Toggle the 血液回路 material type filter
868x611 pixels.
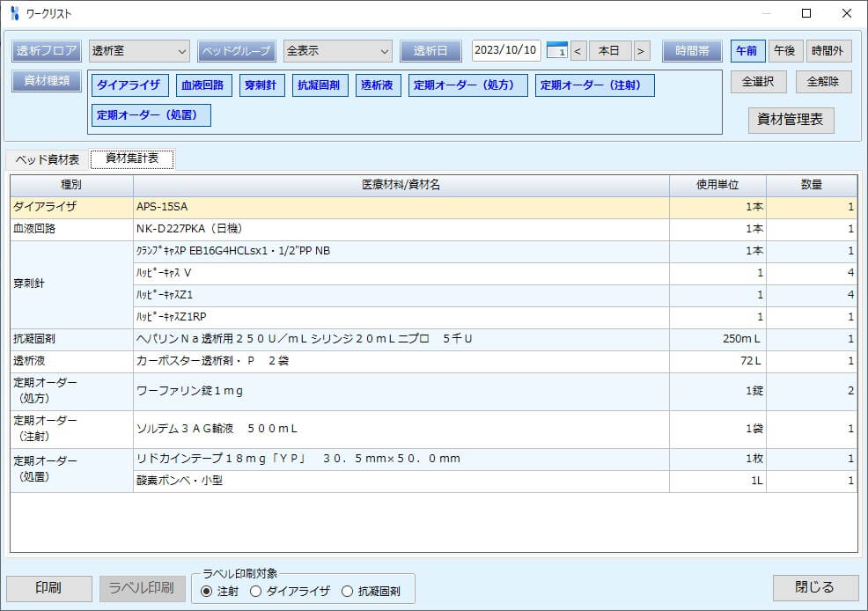coord(202,85)
